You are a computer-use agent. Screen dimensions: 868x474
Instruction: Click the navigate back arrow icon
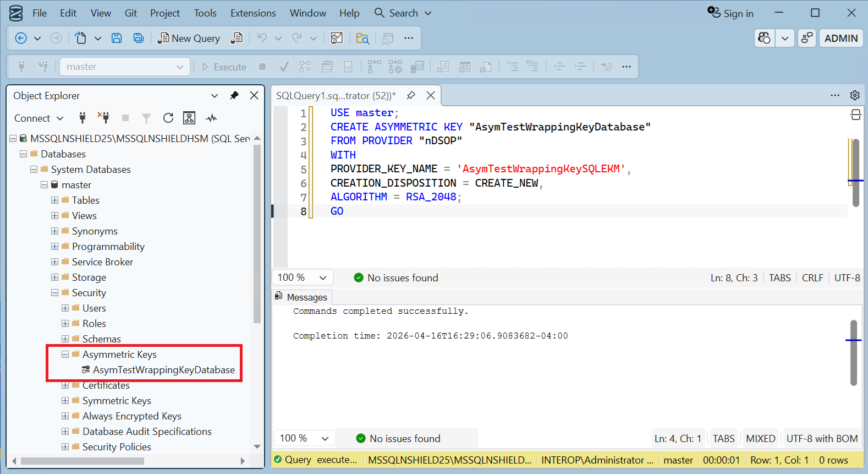pos(21,38)
